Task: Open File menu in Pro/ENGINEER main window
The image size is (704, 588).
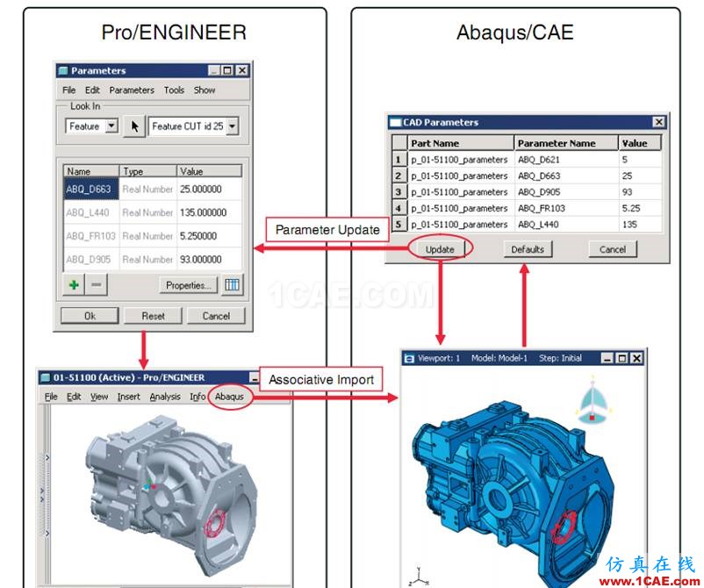Action: (51, 397)
